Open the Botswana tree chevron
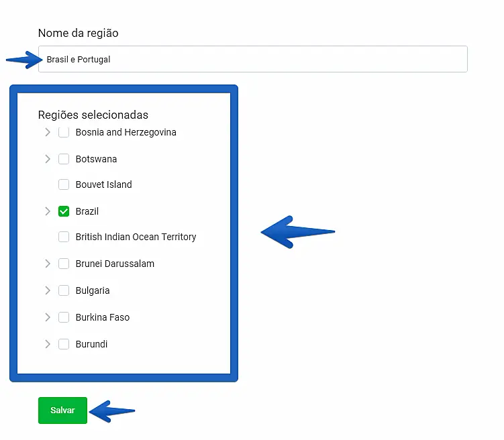Screen dimensions: 504x440 (x=47, y=159)
